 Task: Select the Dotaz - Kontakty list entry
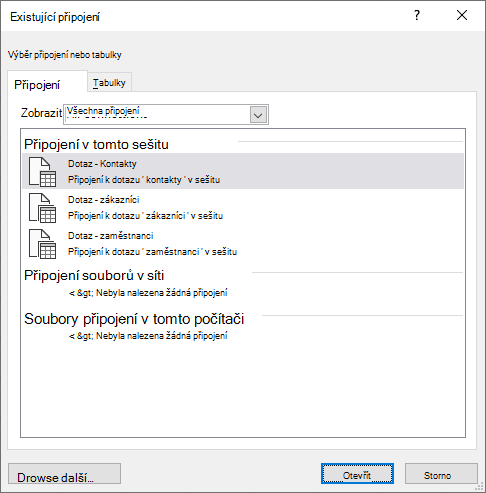click(243, 171)
